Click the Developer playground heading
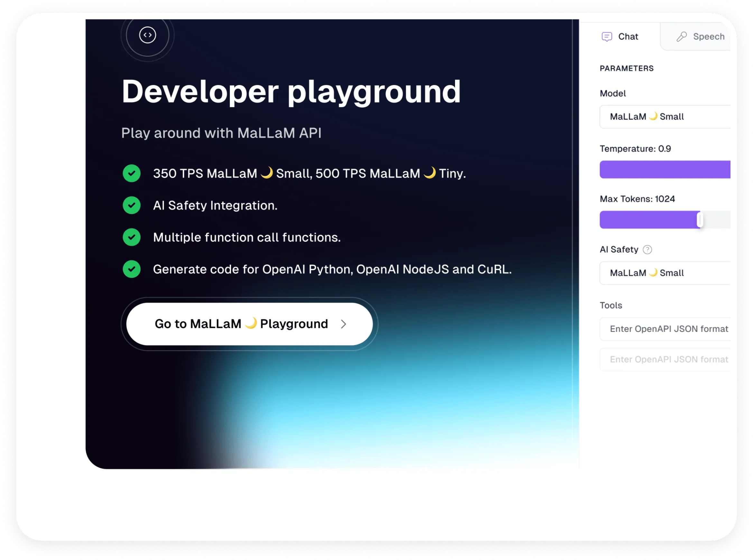 point(291,91)
